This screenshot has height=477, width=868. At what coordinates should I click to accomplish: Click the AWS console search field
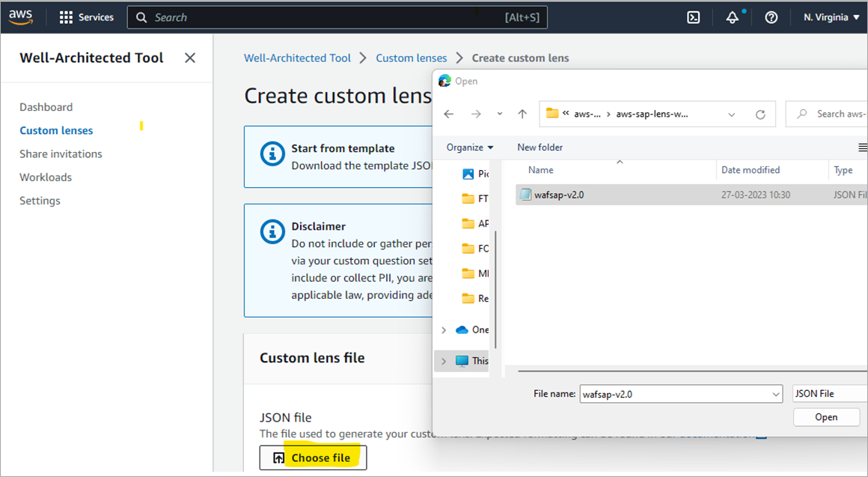click(337, 17)
